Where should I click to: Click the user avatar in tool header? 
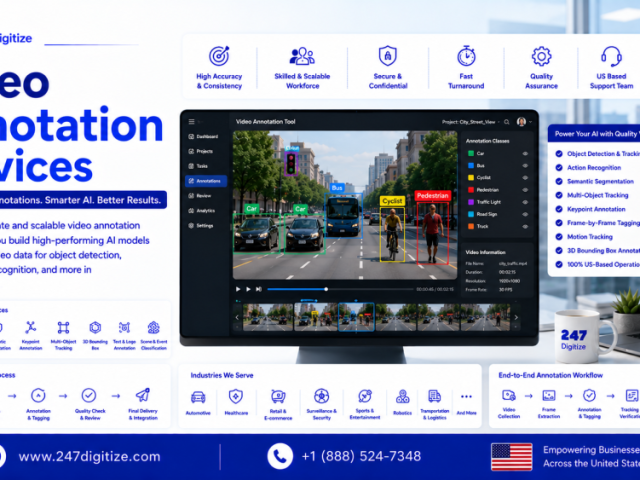(x=521, y=122)
